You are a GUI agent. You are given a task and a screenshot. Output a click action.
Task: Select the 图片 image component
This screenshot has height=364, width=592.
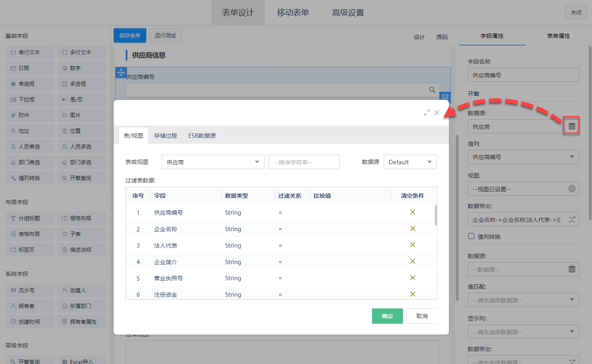pos(82,115)
